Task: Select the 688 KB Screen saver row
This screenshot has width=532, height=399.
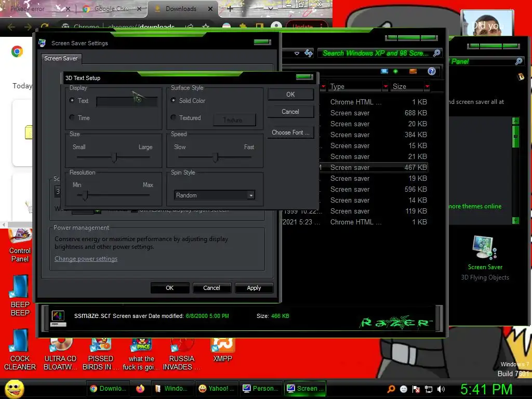Action: (x=373, y=113)
